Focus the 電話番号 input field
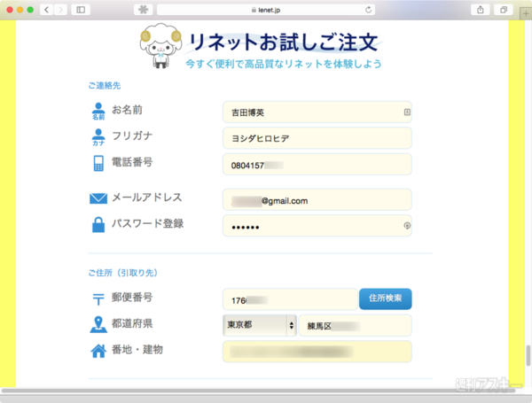Image resolution: width=532 pixels, height=403 pixels. (317, 165)
